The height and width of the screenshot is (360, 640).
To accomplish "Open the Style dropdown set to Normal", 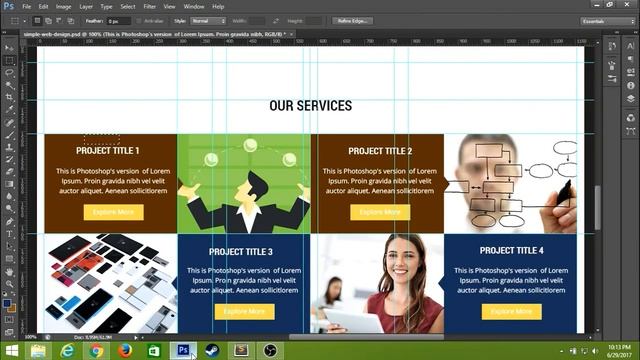I will (208, 21).
